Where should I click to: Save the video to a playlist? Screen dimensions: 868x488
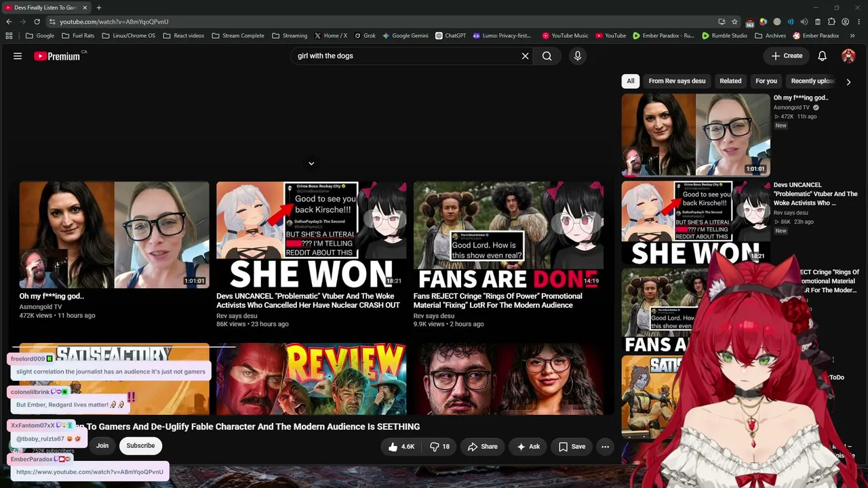point(572,447)
